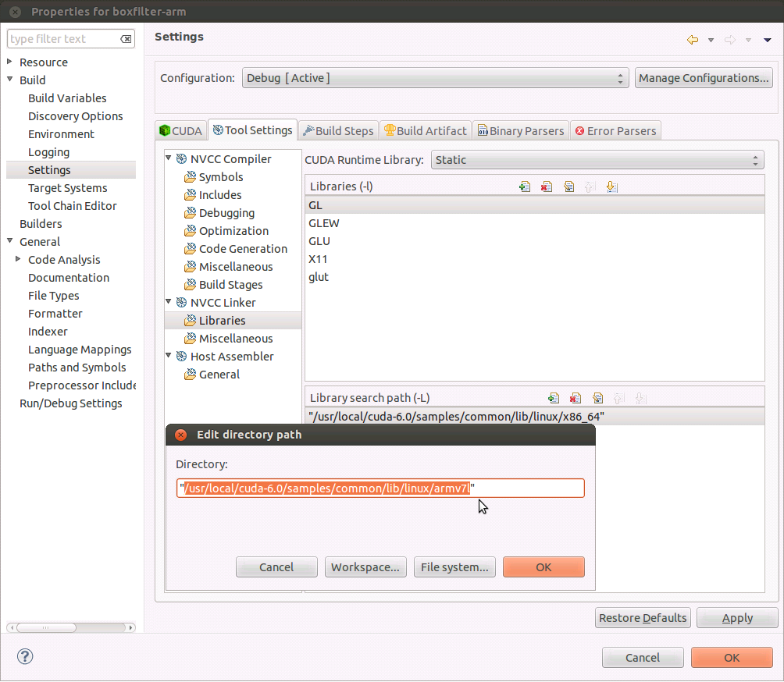Collapse the Host Assembler node
Image resolution: width=784 pixels, height=682 pixels.
point(169,355)
